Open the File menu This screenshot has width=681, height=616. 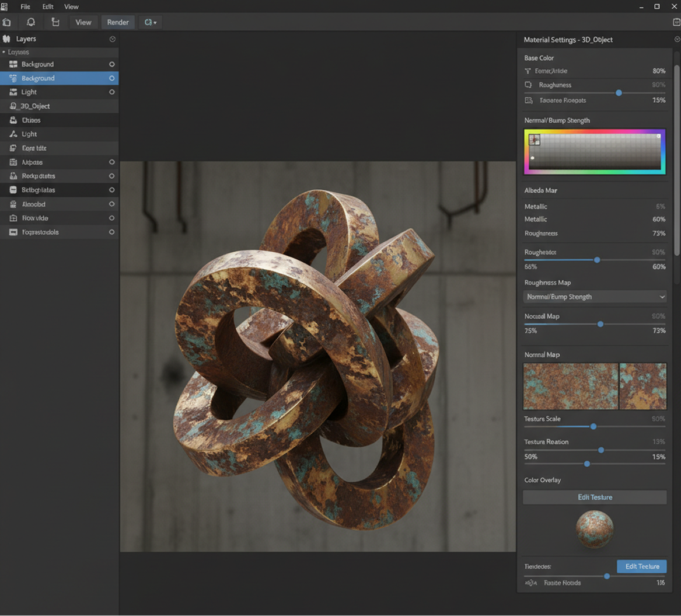[x=25, y=6]
